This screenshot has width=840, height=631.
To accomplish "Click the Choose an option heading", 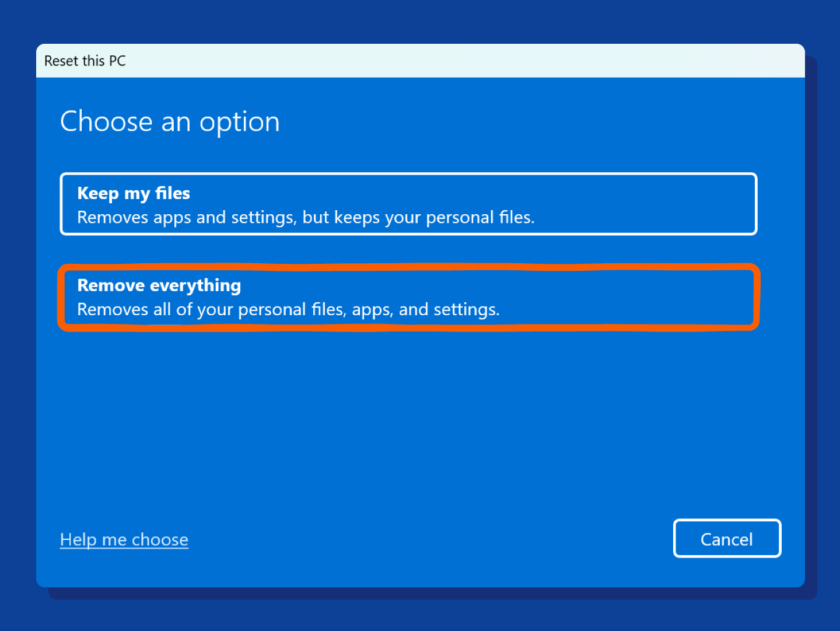I will [170, 121].
